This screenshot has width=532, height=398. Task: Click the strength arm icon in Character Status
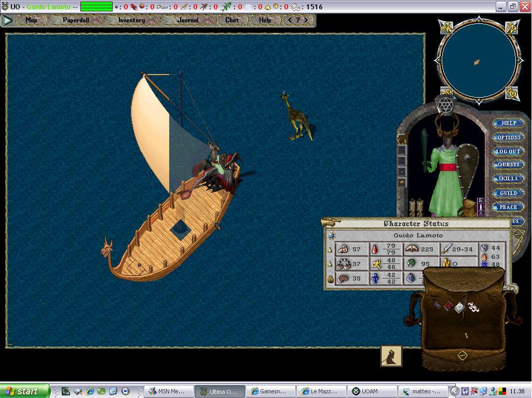click(x=343, y=249)
